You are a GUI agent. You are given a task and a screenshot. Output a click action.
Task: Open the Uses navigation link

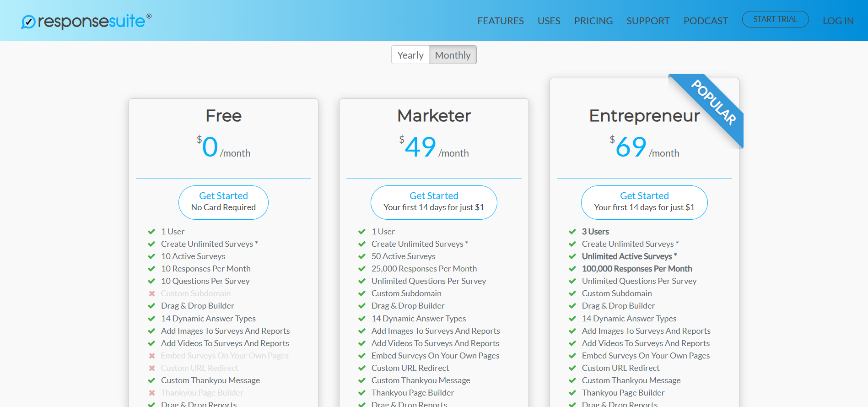pyautogui.click(x=549, y=21)
